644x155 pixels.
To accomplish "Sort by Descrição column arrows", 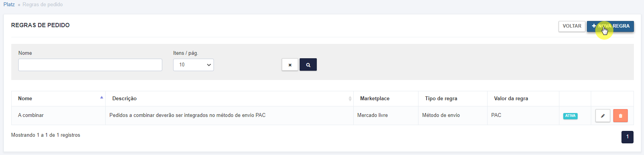I will pos(350,99).
